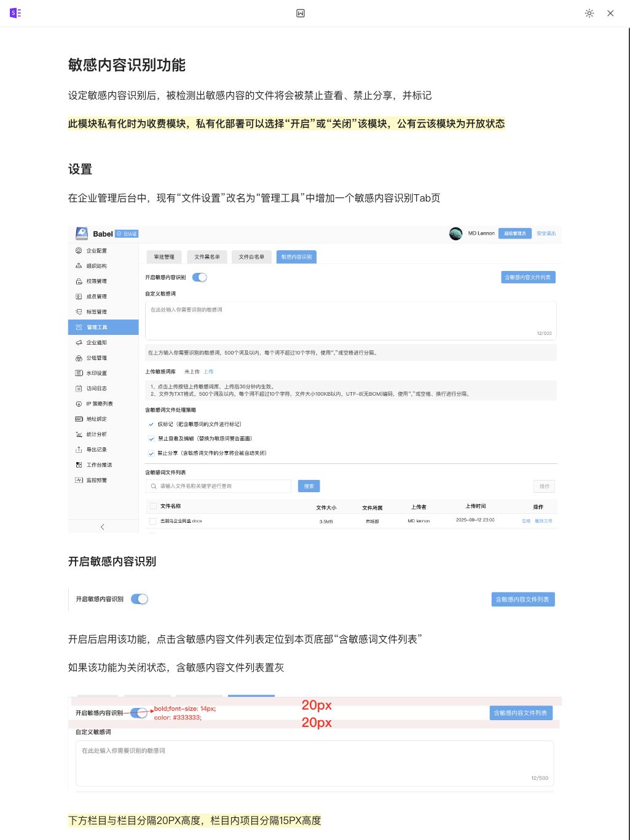This screenshot has height=840, width=630.
Task: Click the 统计分析 chart icon
Action: coord(79,434)
